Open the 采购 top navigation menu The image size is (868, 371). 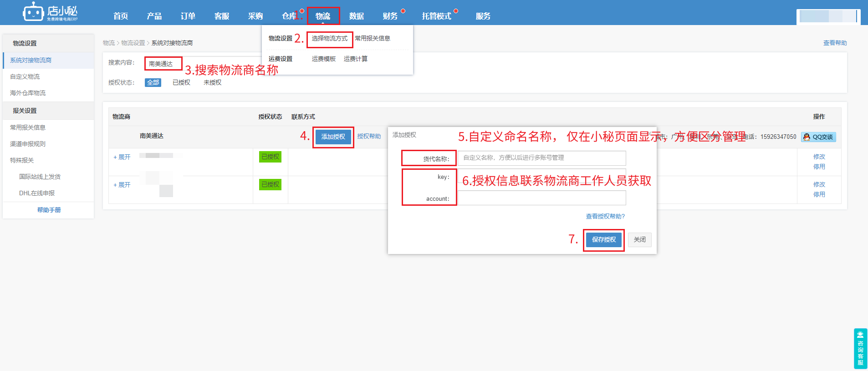click(x=255, y=16)
